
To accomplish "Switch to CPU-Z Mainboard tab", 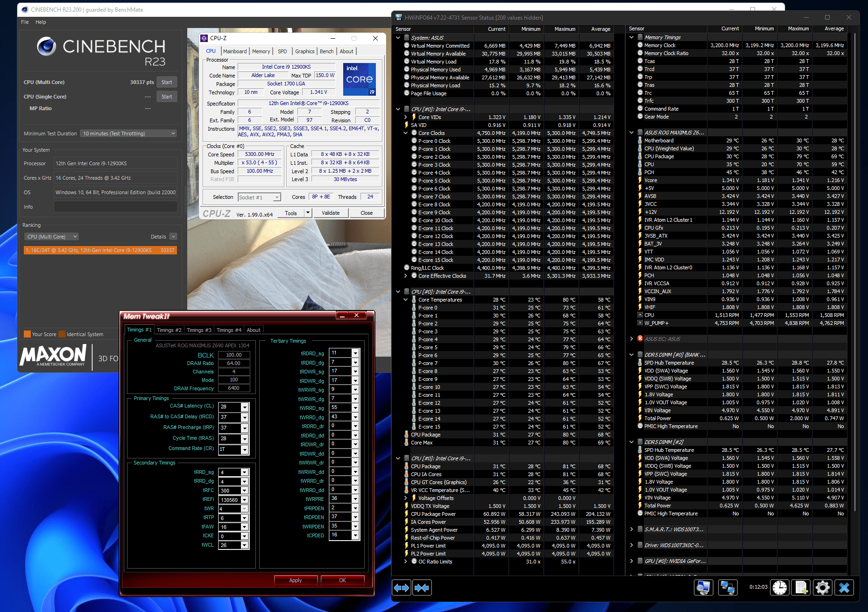I will pyautogui.click(x=235, y=51).
